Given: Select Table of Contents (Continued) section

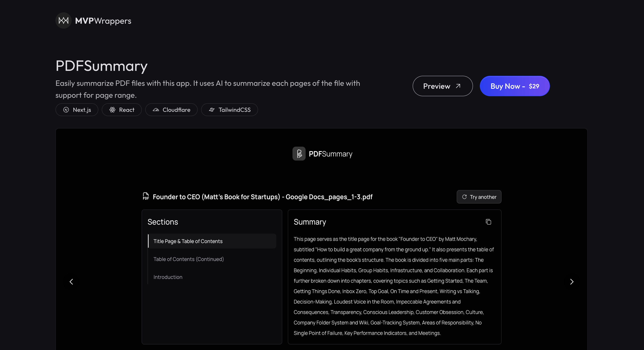Looking at the screenshot, I should (x=212, y=259).
